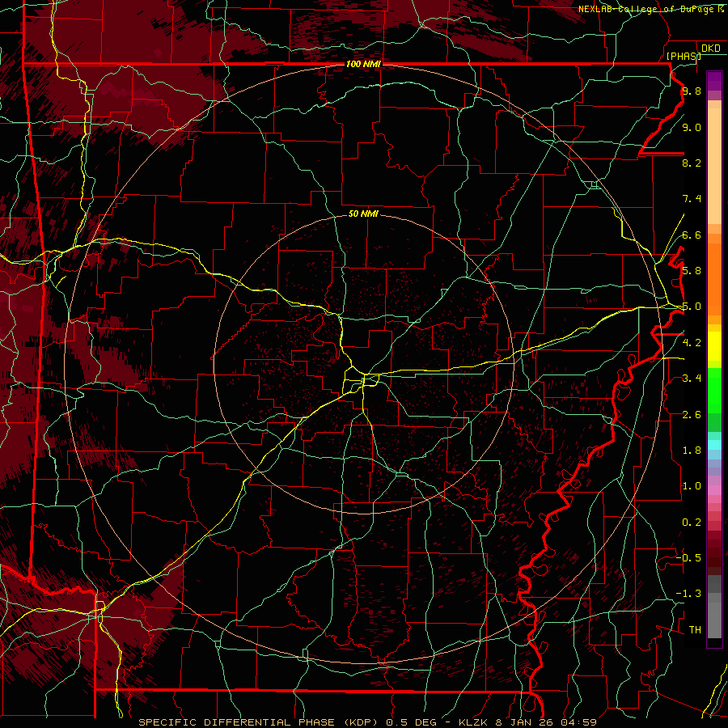Click the TH threshold label on the scale
The width and height of the screenshot is (728, 728).
(695, 629)
